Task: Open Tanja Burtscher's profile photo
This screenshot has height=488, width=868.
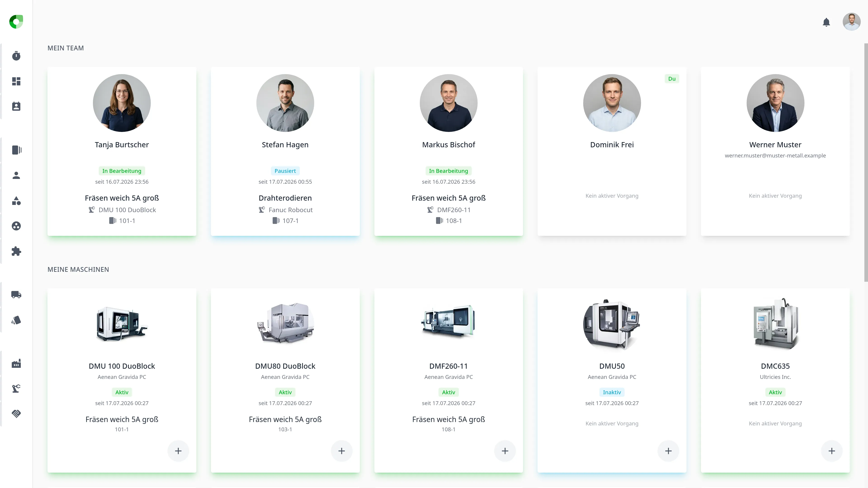Action: coord(122,103)
